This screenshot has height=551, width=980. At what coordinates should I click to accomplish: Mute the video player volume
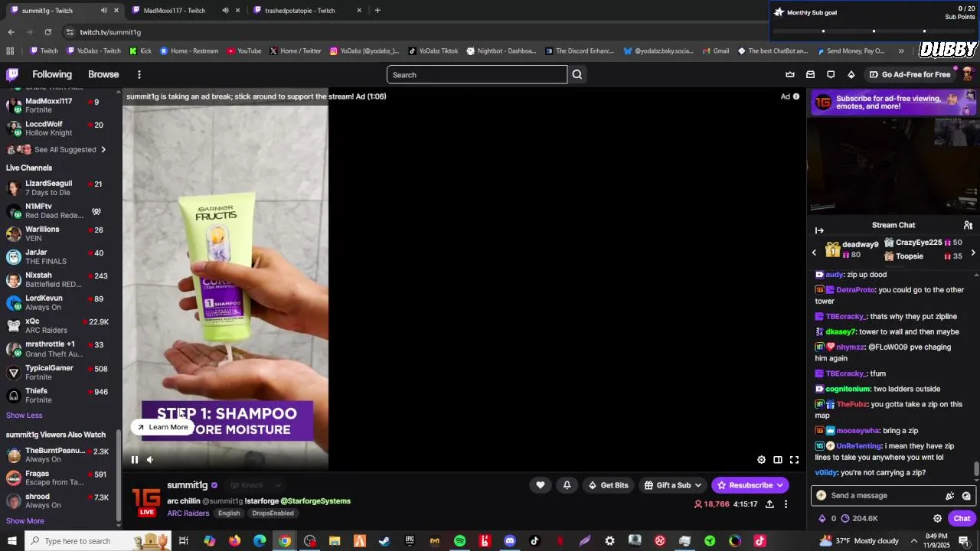[150, 460]
